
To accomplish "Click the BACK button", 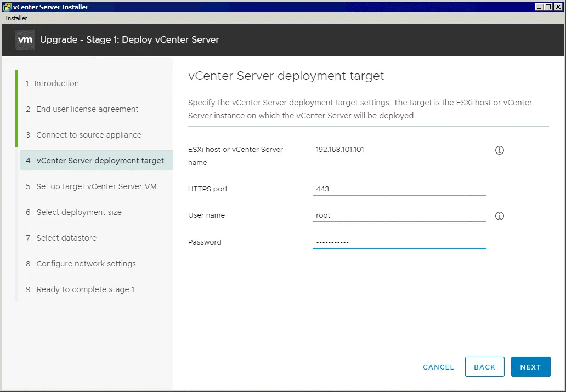I will pos(484,367).
